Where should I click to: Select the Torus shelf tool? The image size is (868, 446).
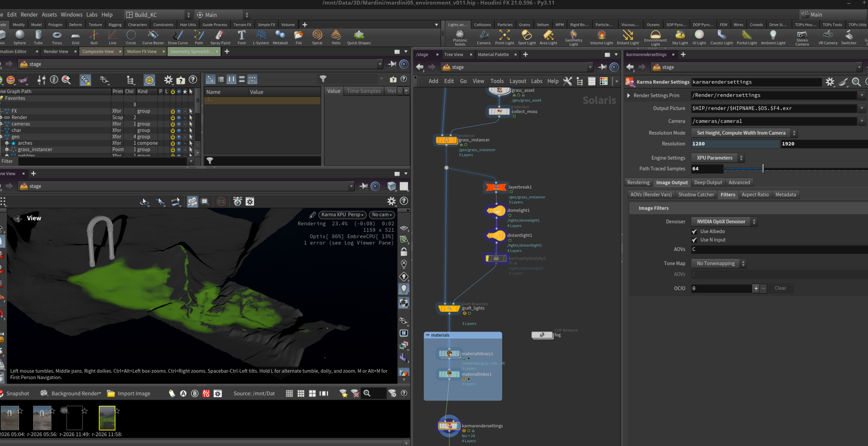(x=57, y=37)
